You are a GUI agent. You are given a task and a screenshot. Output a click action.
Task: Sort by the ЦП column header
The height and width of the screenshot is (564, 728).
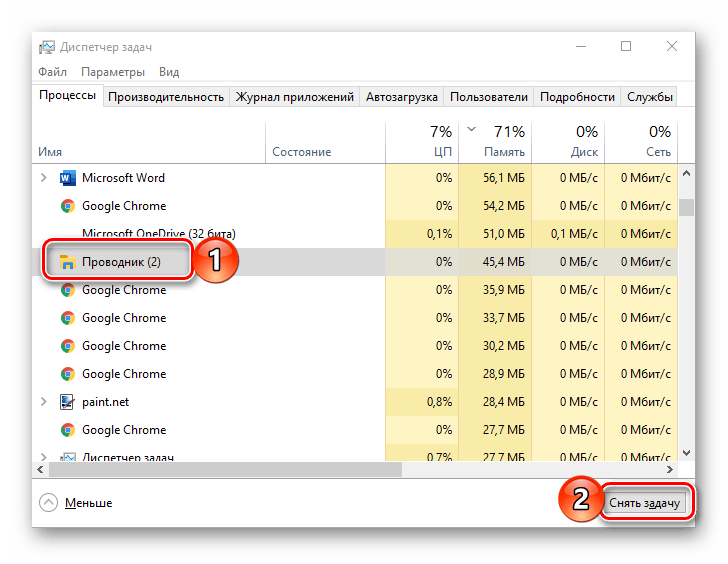pos(422,143)
